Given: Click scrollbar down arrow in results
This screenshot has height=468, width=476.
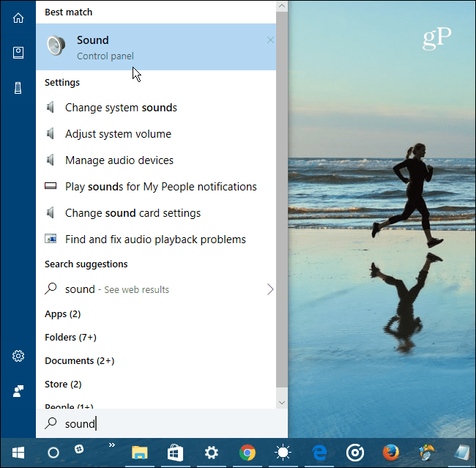Looking at the screenshot, I should (x=282, y=403).
